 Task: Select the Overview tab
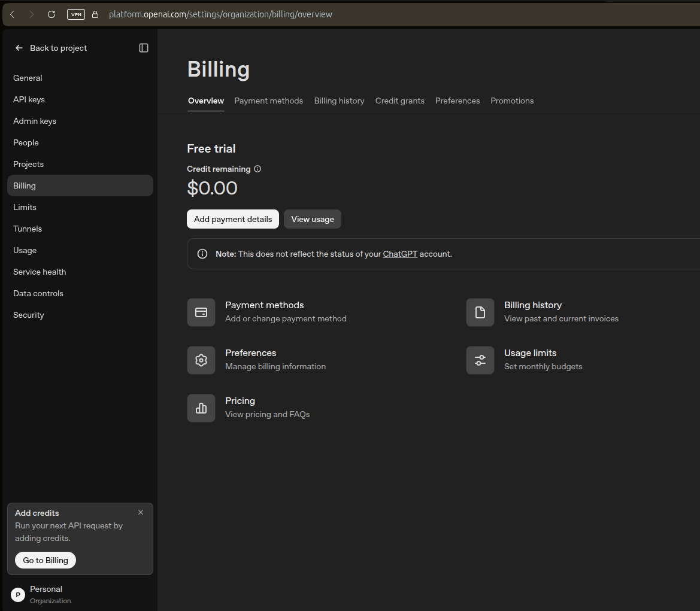206,101
